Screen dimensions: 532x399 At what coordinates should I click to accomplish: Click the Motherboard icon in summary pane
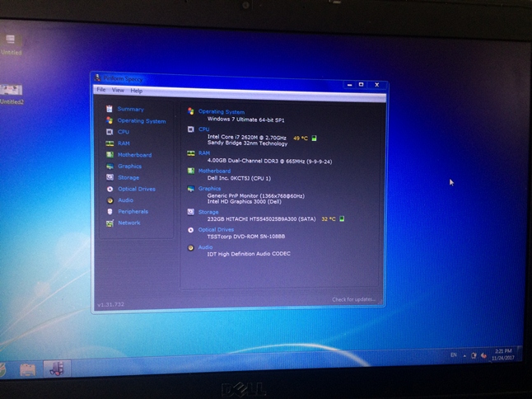click(x=191, y=171)
